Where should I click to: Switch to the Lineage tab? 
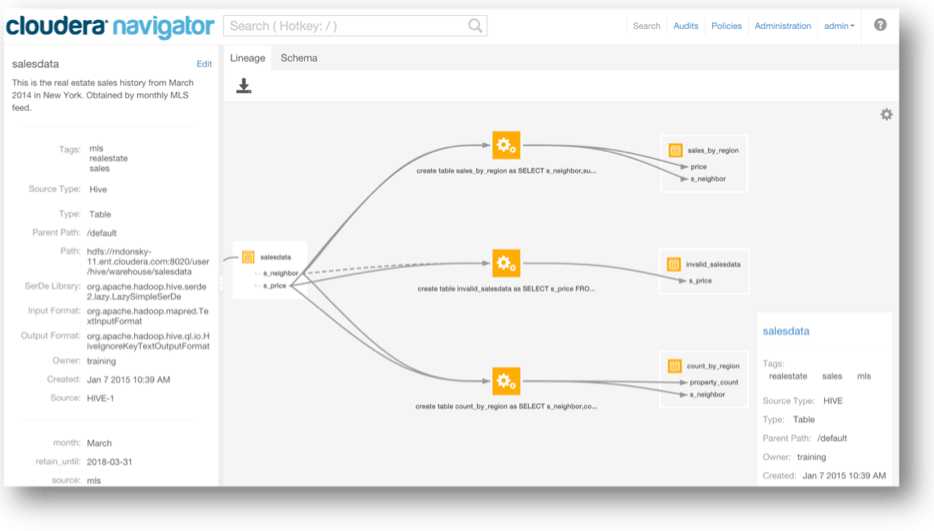coord(247,58)
